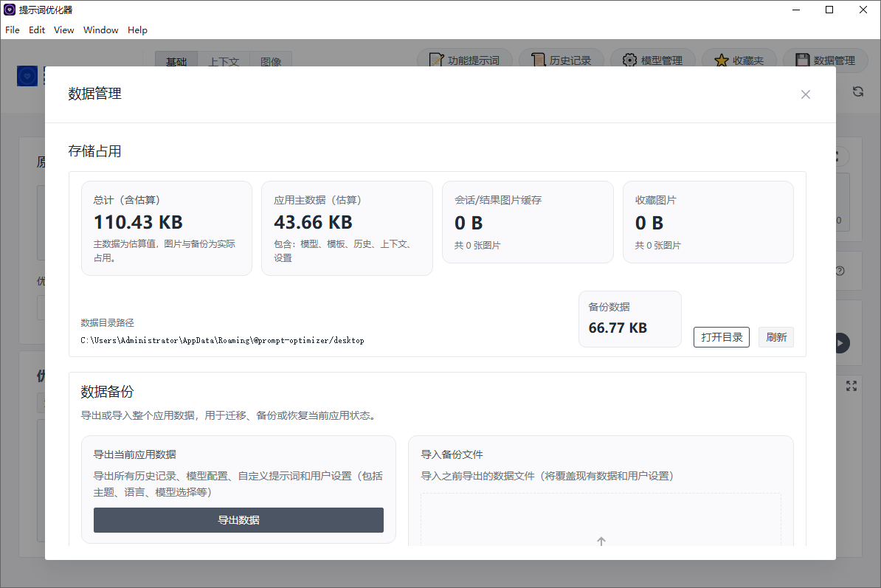The width and height of the screenshot is (881, 588).
Task: Close the 数据管理 dialog
Action: point(805,94)
